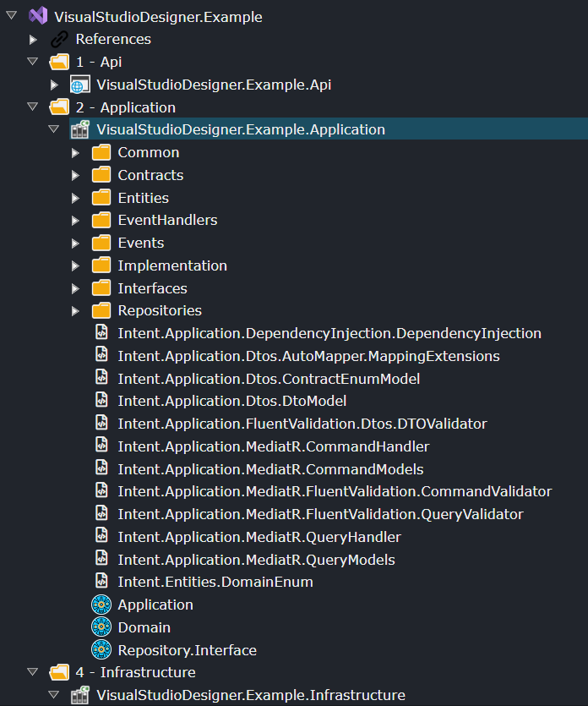The image size is (588, 706).
Task: Select 'Intent.Entities.DomainEnum' label
Action: click(x=215, y=582)
